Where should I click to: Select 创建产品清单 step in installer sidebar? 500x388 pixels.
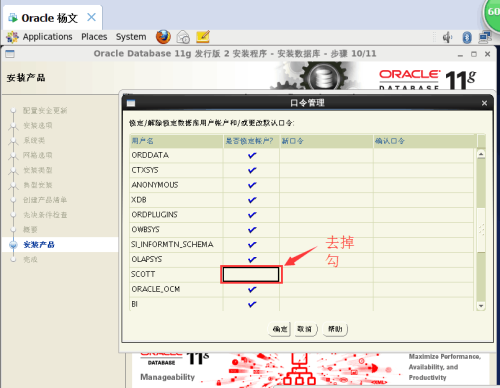tap(45, 200)
